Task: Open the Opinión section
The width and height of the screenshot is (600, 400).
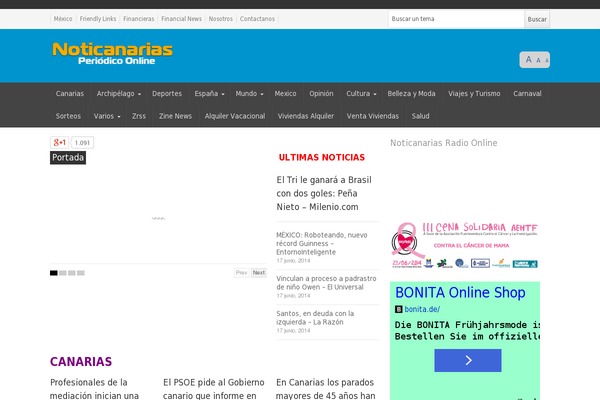Action: click(x=321, y=93)
